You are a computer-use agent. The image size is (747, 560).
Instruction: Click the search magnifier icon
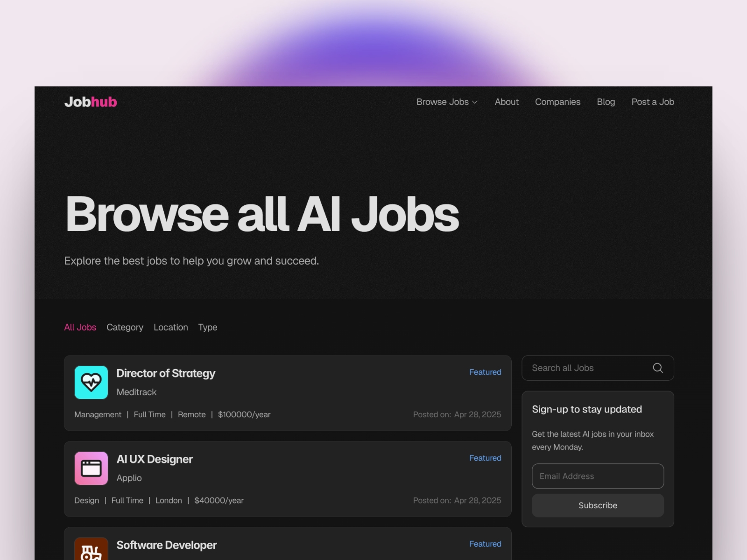[x=658, y=368]
